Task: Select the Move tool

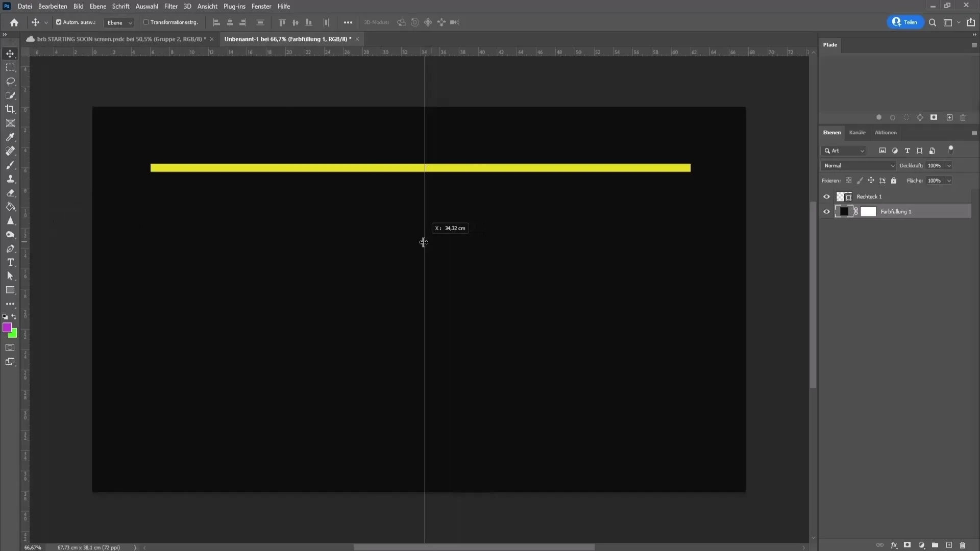Action: [x=10, y=54]
